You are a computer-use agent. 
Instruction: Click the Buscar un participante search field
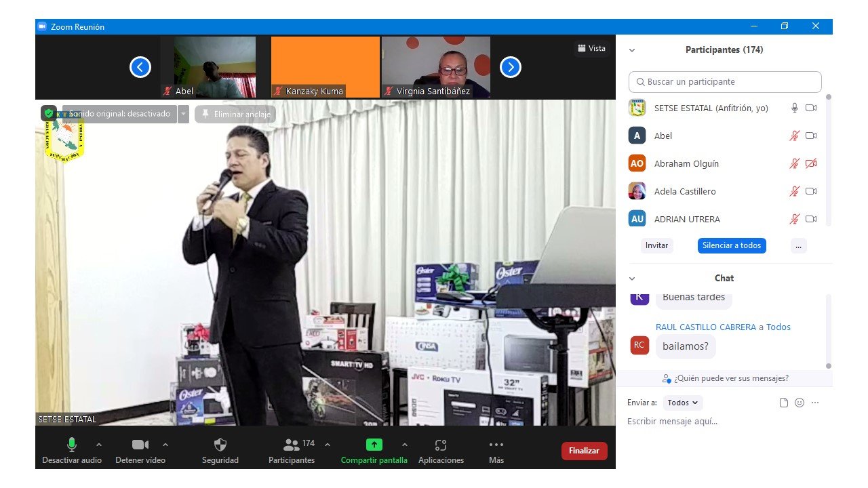pos(725,82)
